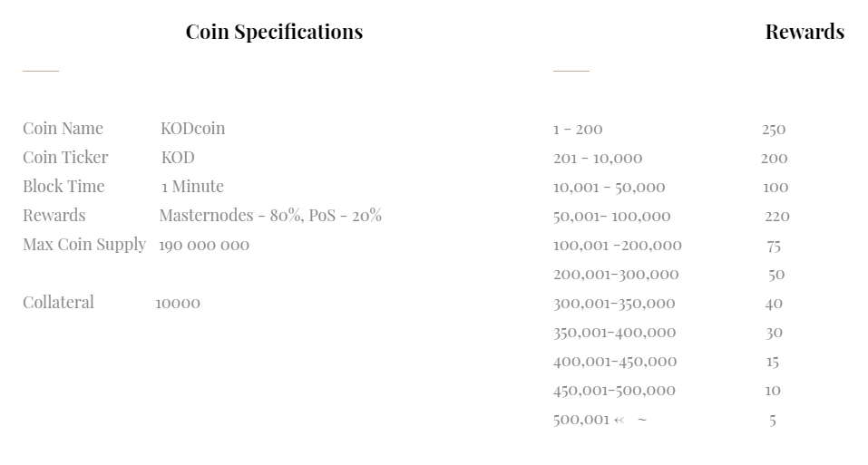Click the 10000 collateral value
868x465 pixels.
(178, 303)
